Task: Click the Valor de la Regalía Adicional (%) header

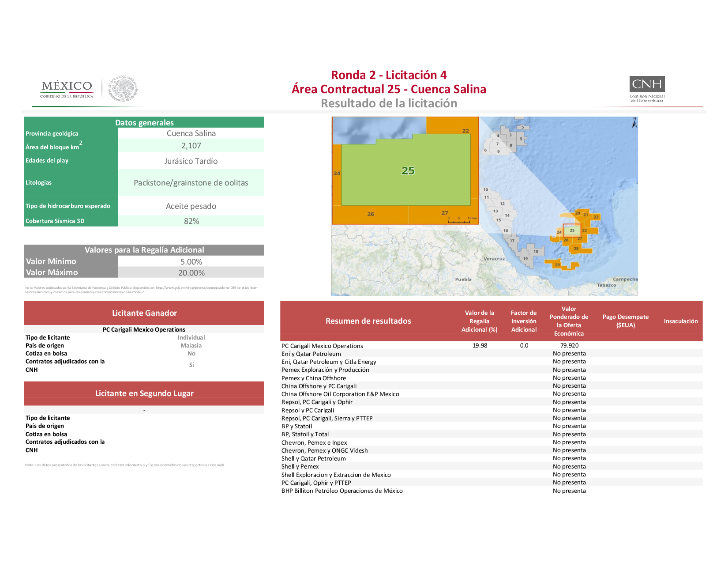Action: pyautogui.click(x=480, y=321)
